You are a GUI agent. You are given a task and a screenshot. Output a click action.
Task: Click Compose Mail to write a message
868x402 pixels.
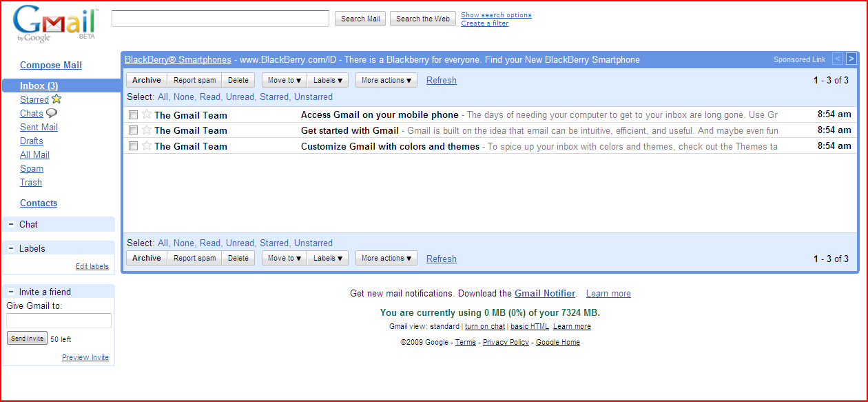(x=51, y=65)
